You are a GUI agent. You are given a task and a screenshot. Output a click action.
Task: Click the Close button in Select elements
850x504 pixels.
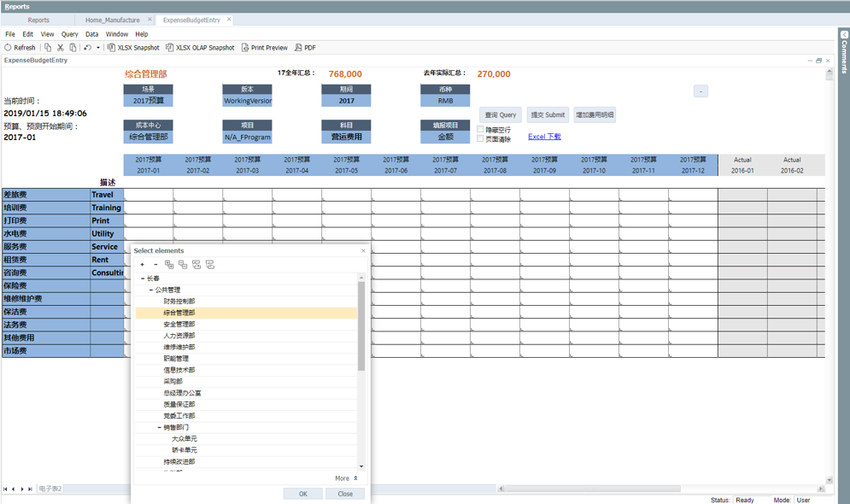tap(345, 494)
